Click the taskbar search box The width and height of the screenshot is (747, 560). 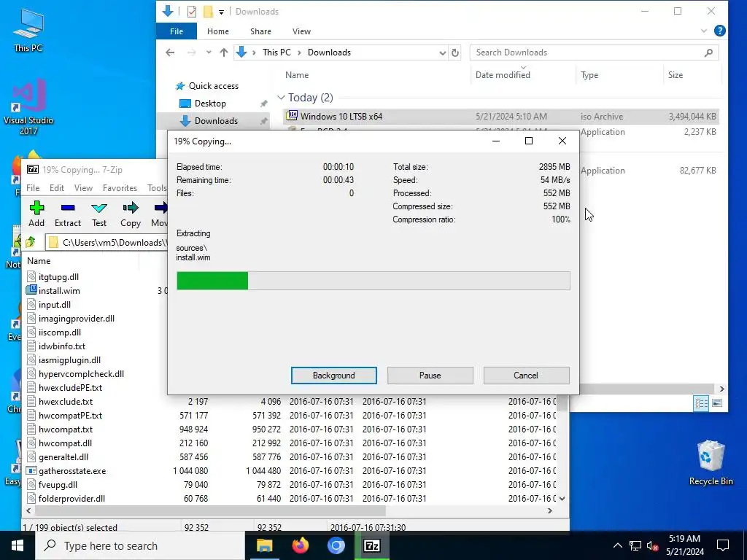click(140, 545)
